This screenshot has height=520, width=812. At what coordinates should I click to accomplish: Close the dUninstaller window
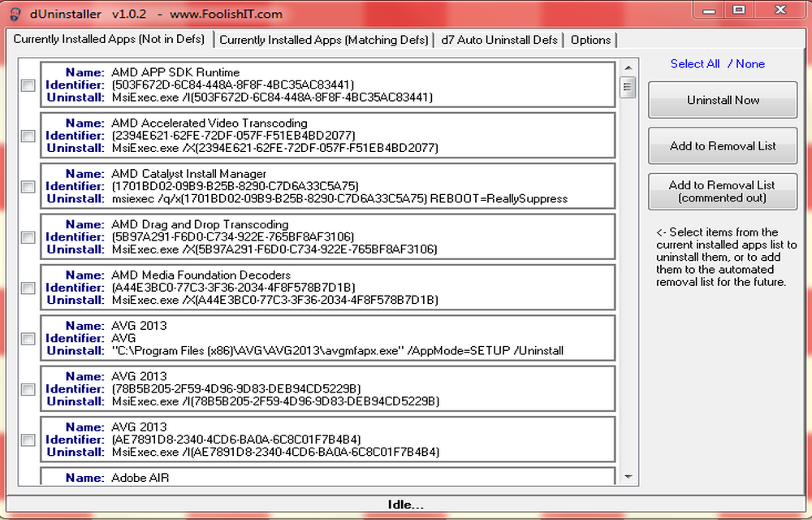(x=780, y=11)
